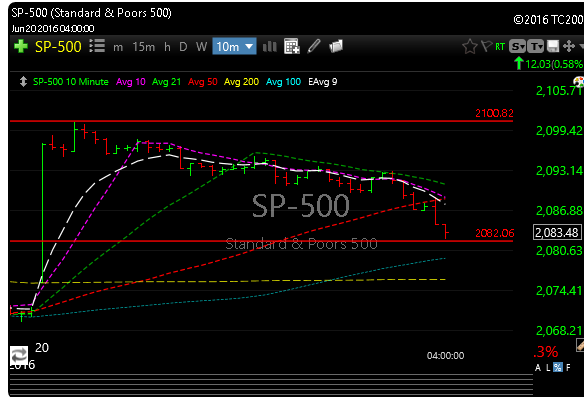
Task: Click the red 2100.82 resistance line label
Action: (494, 113)
